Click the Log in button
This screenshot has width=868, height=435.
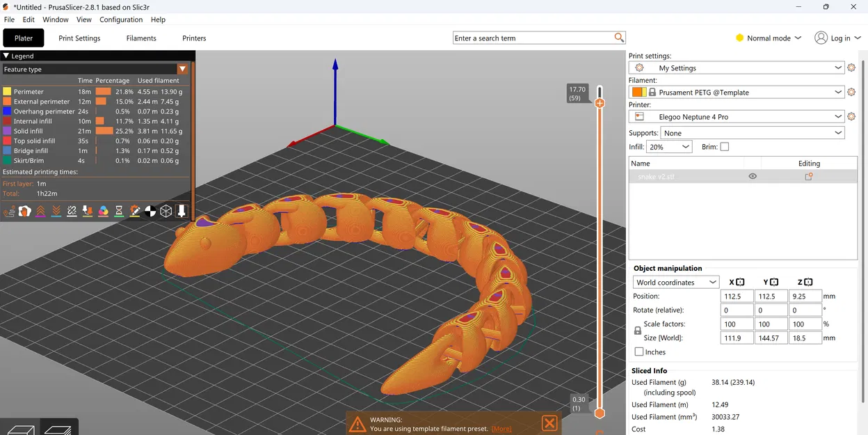tap(837, 38)
